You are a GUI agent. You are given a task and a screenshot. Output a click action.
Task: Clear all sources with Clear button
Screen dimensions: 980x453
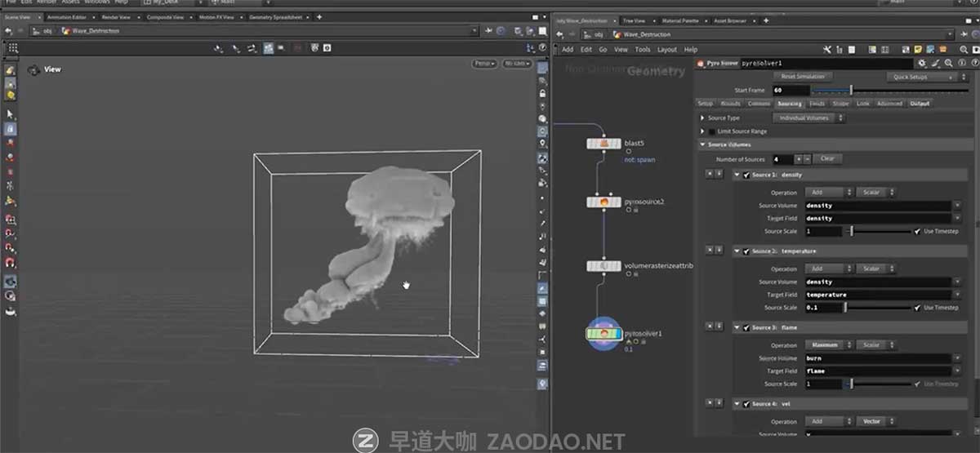[x=827, y=159]
